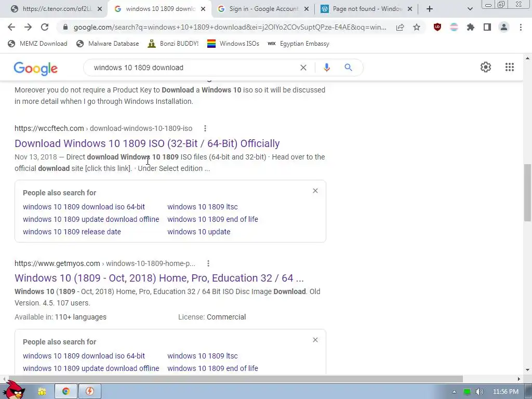
Task: Open the tab search dropdown arrow
Action: (470, 9)
